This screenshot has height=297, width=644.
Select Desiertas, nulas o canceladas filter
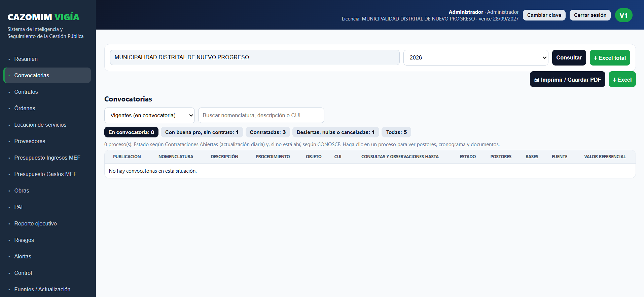[x=335, y=132]
